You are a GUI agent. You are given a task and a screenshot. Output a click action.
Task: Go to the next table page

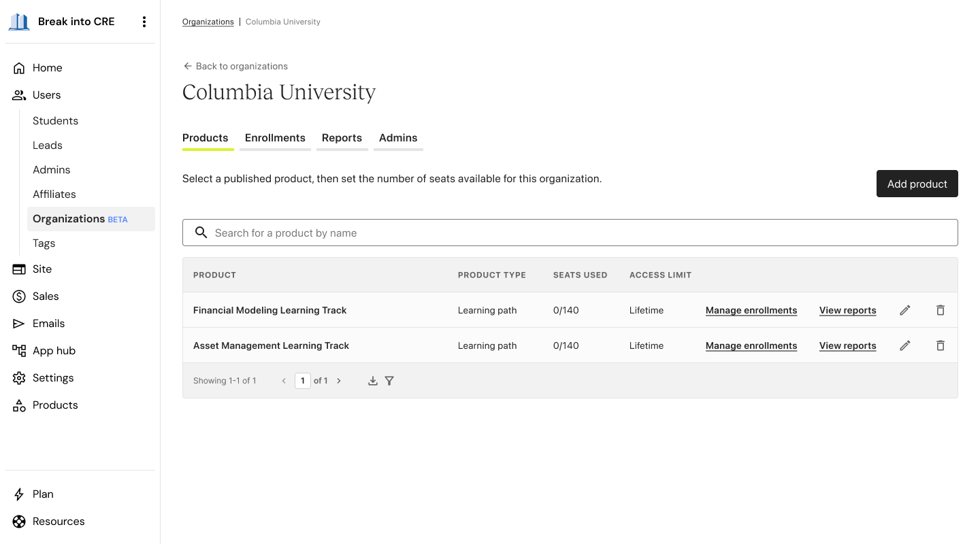point(339,381)
